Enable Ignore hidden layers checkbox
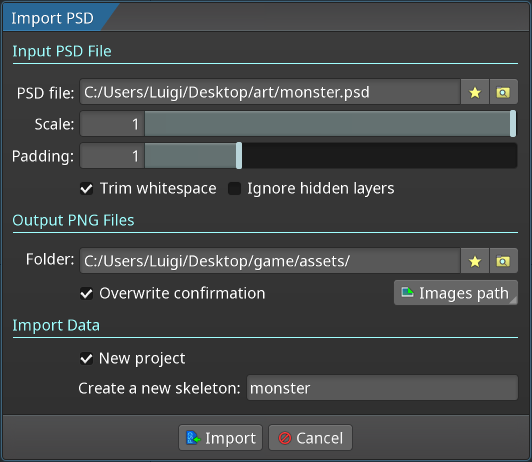The height and width of the screenshot is (462, 532). click(x=234, y=188)
